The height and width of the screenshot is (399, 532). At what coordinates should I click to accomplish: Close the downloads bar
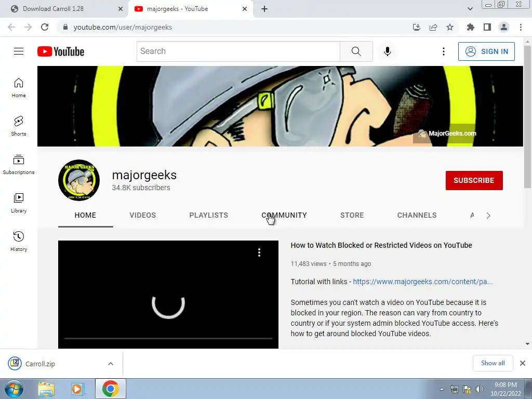tap(523, 363)
